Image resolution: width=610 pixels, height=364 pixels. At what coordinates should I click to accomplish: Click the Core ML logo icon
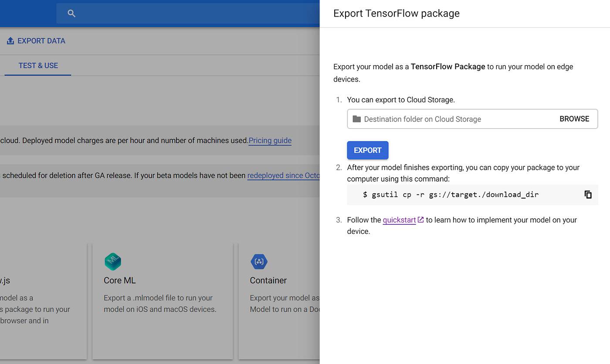point(112,261)
